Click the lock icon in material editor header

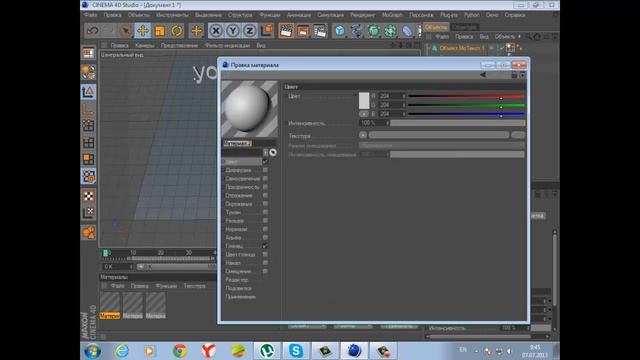(514, 75)
